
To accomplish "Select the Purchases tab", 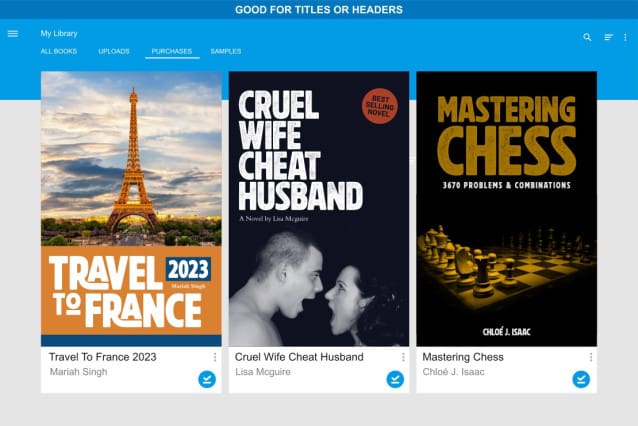I will click(172, 51).
